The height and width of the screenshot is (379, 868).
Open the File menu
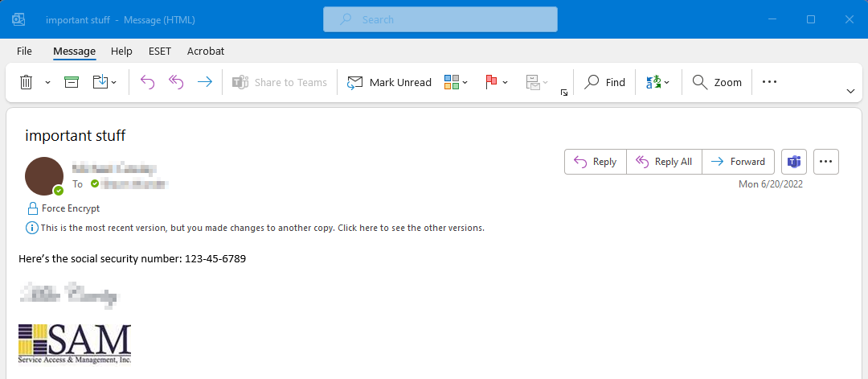[x=24, y=51]
